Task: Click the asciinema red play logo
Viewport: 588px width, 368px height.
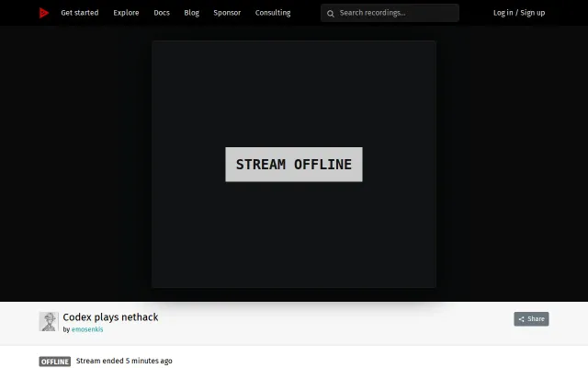Action: (44, 13)
